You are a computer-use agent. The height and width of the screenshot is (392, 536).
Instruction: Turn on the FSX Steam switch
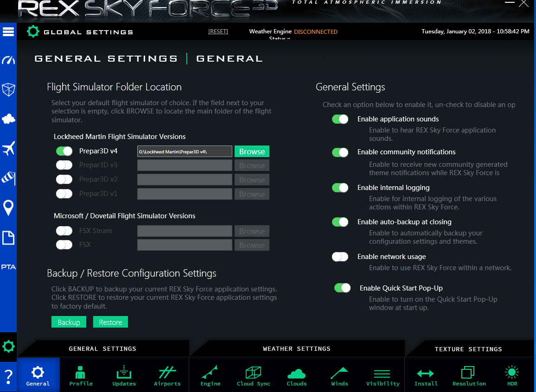click(x=64, y=231)
